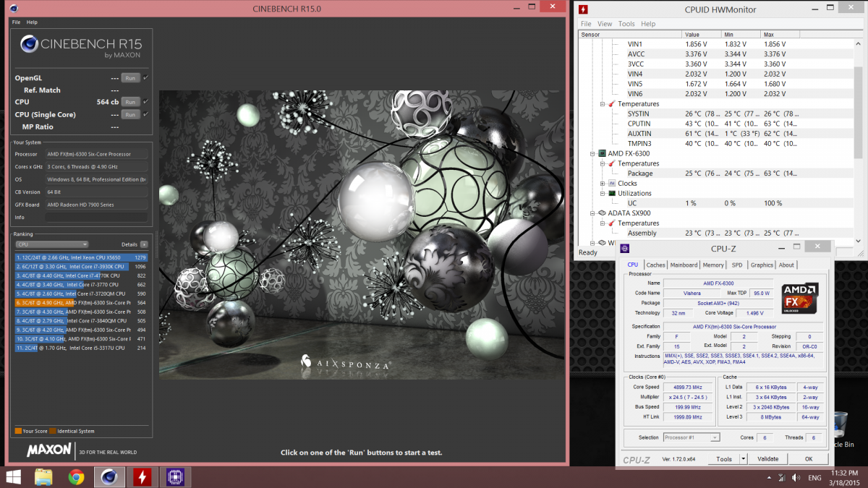Run the CPU Single Core benchmark
This screenshot has height=488, width=868.
pos(130,114)
